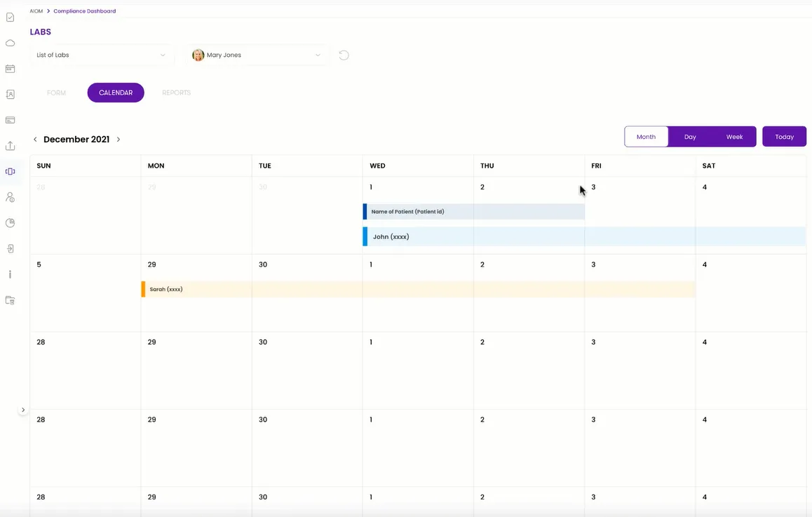Click the Compliance Dashboard breadcrumb
Image resolution: width=812 pixels, height=517 pixels.
click(x=84, y=11)
